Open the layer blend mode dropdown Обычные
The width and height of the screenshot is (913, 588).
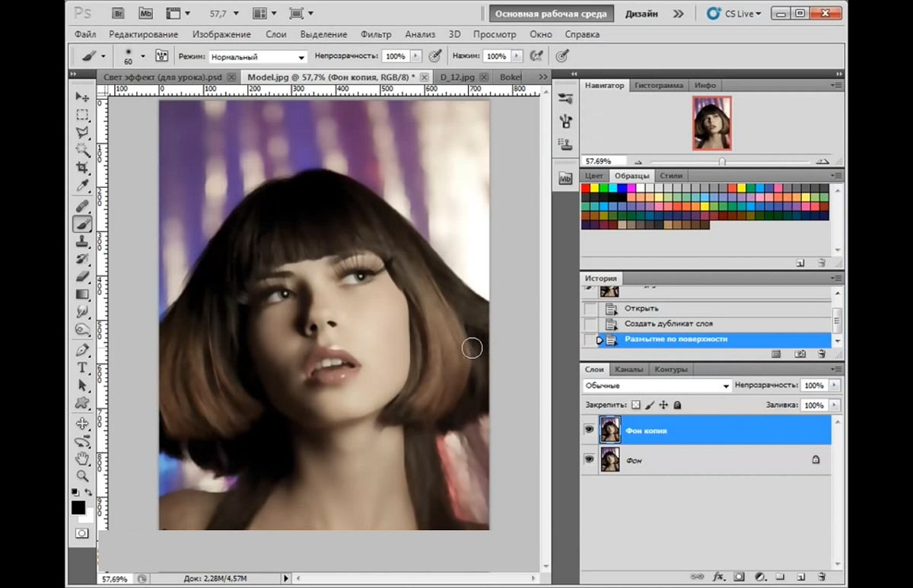pos(657,386)
